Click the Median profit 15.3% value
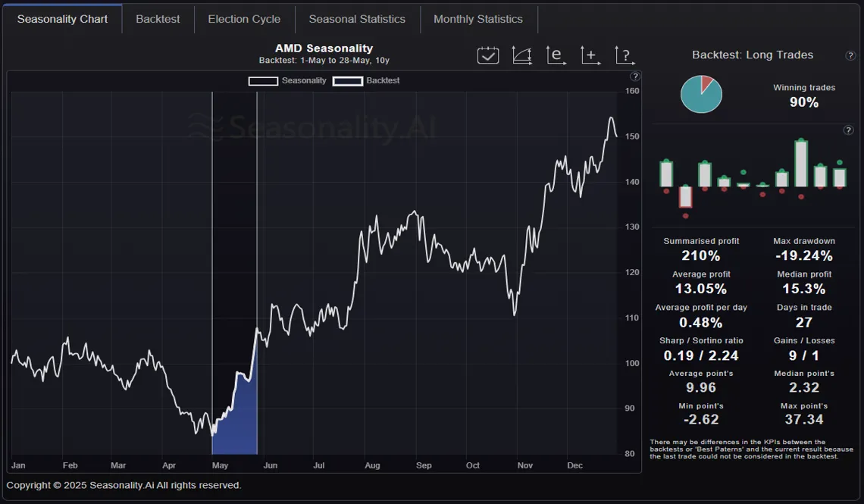 pyautogui.click(x=804, y=289)
